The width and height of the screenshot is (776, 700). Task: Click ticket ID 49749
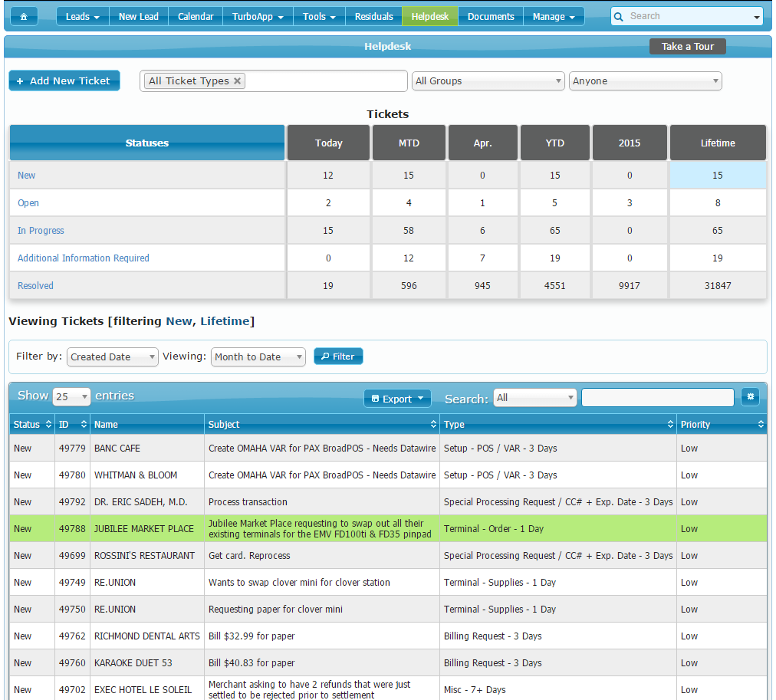[72, 582]
